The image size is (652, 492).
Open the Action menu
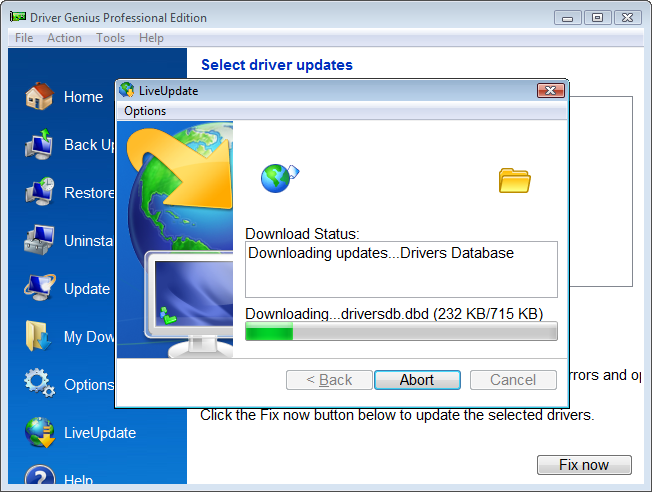[x=64, y=38]
